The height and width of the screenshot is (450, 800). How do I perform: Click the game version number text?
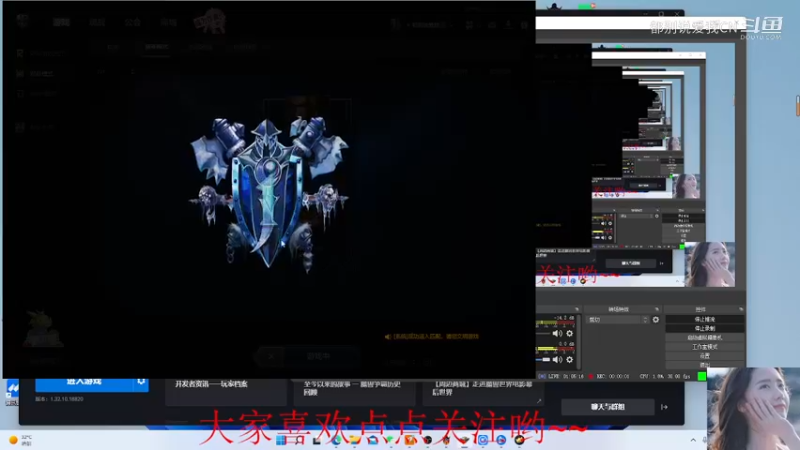[x=59, y=399]
